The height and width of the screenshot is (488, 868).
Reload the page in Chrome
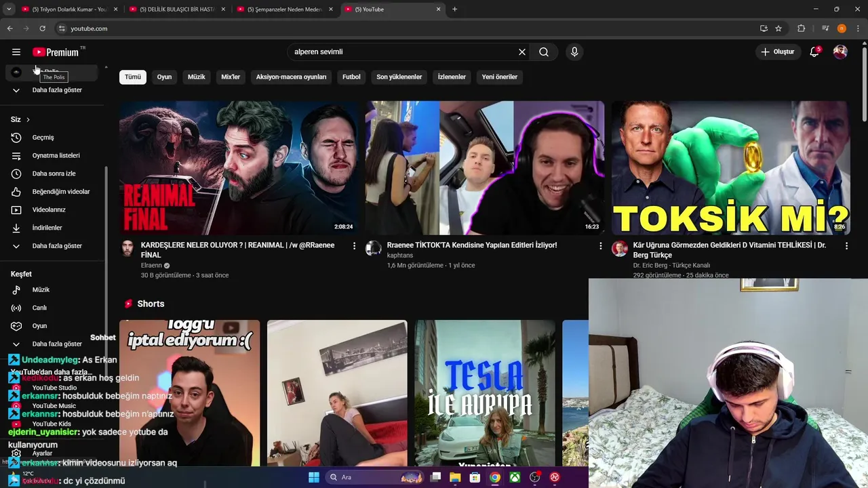(x=42, y=28)
